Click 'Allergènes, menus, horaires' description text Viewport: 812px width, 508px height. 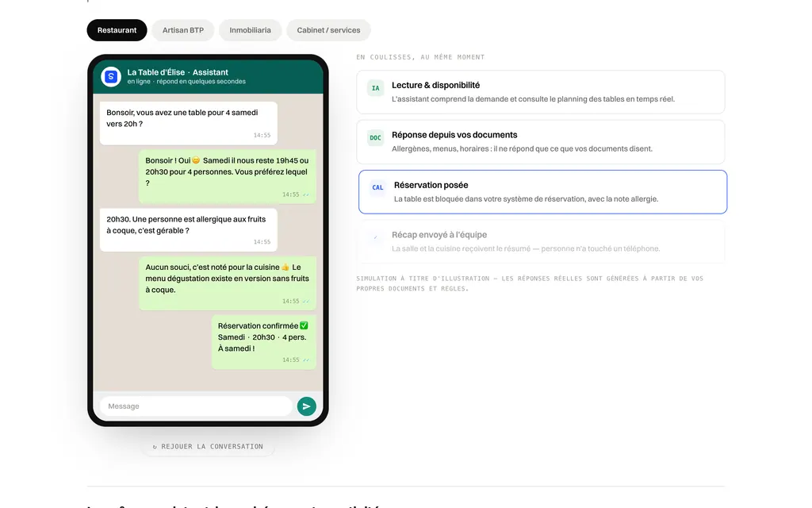click(x=522, y=148)
